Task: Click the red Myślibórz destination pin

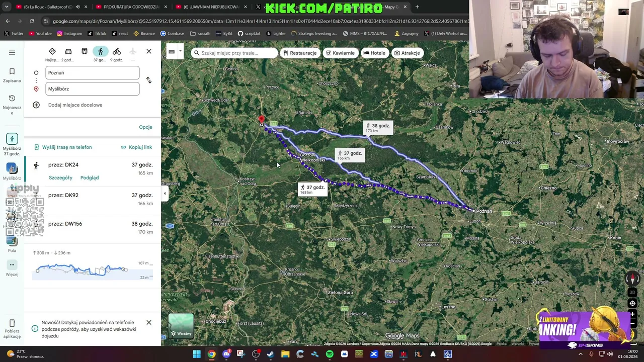Action: pos(261,120)
